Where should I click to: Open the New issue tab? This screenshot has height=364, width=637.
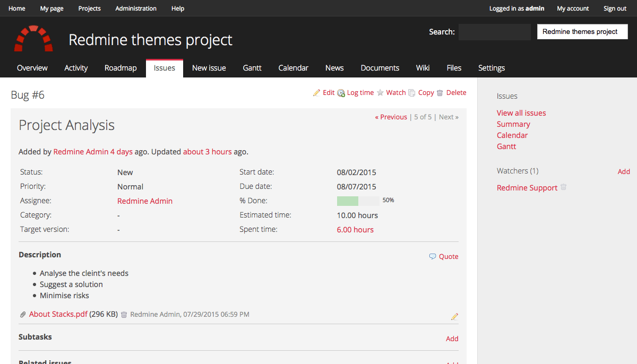pyautogui.click(x=209, y=68)
